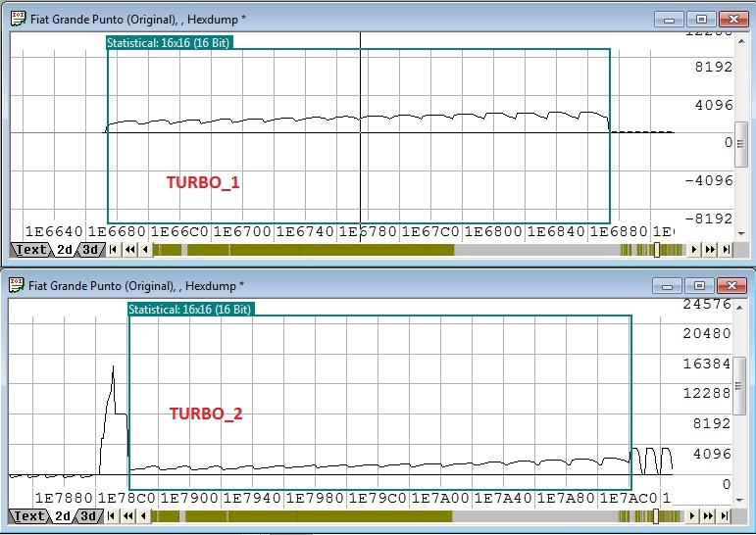
Task: Step right one arrow in top window
Action: pyautogui.click(x=693, y=250)
